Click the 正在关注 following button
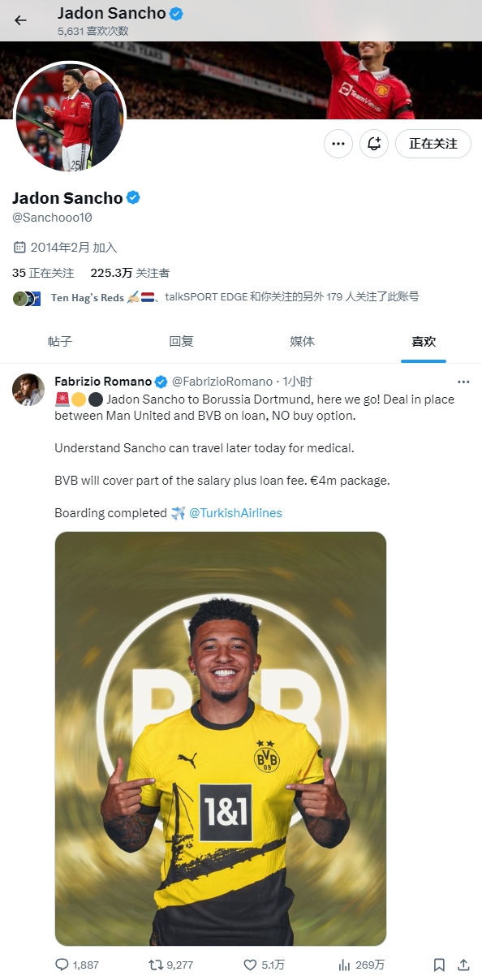482x980 pixels. [433, 144]
